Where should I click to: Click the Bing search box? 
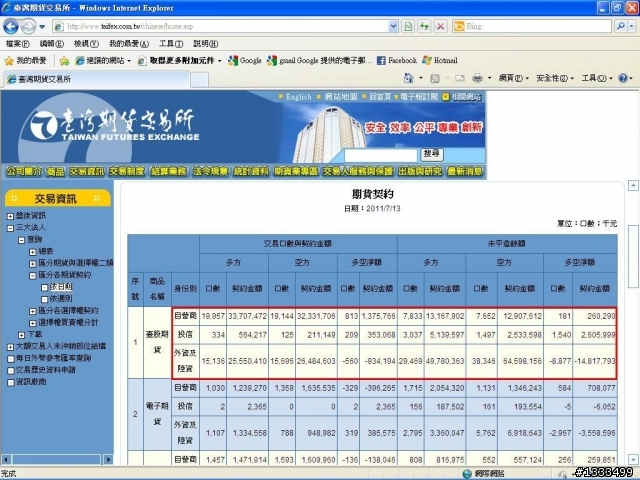[x=532, y=27]
